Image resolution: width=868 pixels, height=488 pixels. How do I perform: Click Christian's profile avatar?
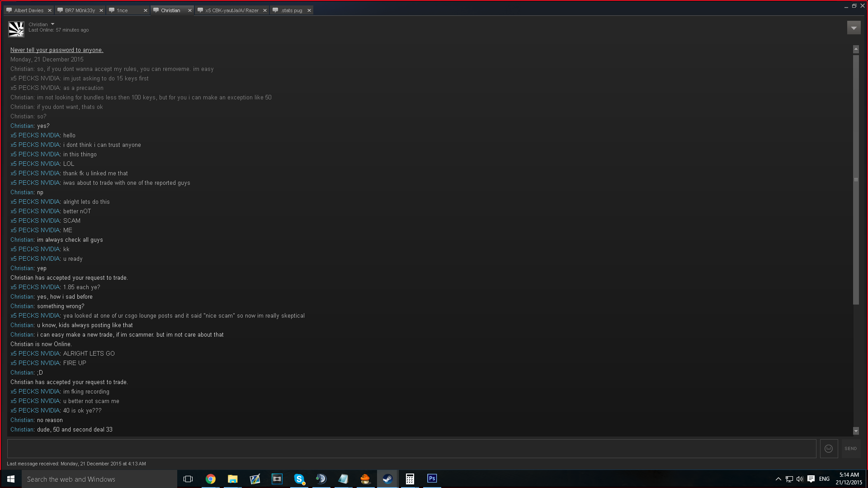pos(16,29)
